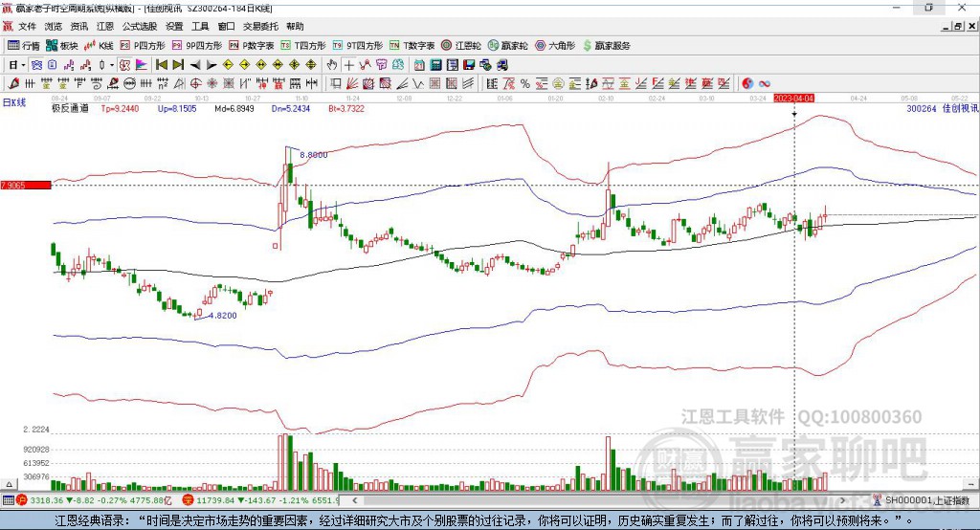The image size is (980, 530).
Task: Open the P数字表 number table
Action: coord(252,46)
